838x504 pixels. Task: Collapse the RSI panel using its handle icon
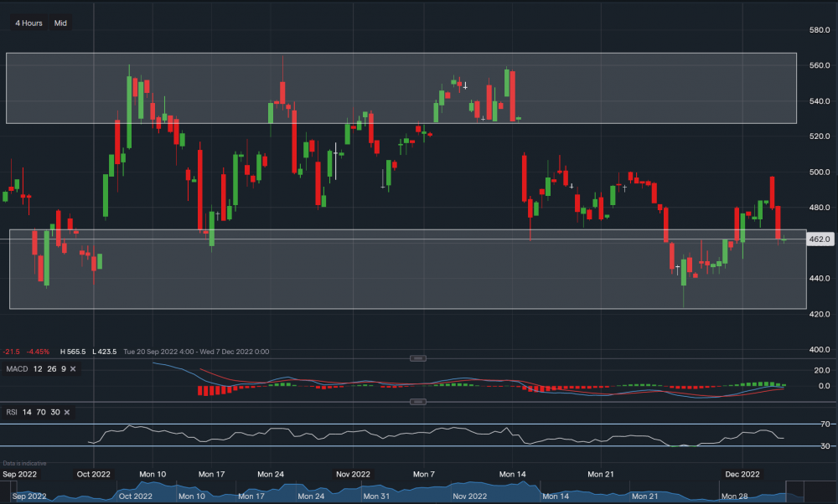416,401
